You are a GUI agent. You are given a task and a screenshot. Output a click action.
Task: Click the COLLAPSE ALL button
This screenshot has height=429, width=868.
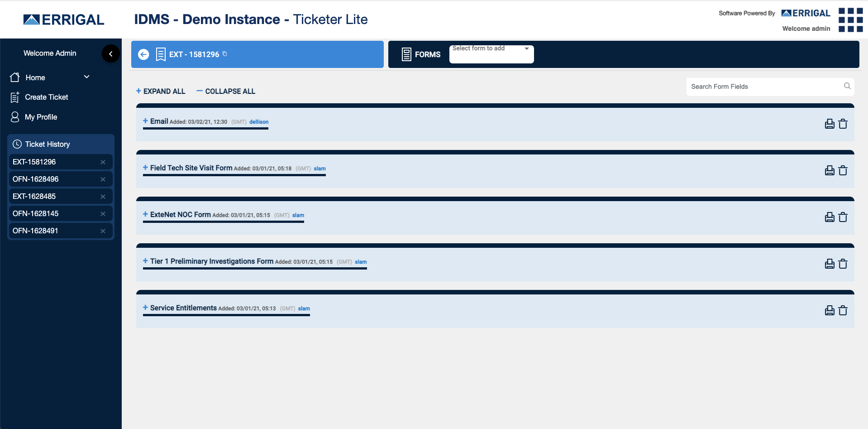(x=226, y=91)
